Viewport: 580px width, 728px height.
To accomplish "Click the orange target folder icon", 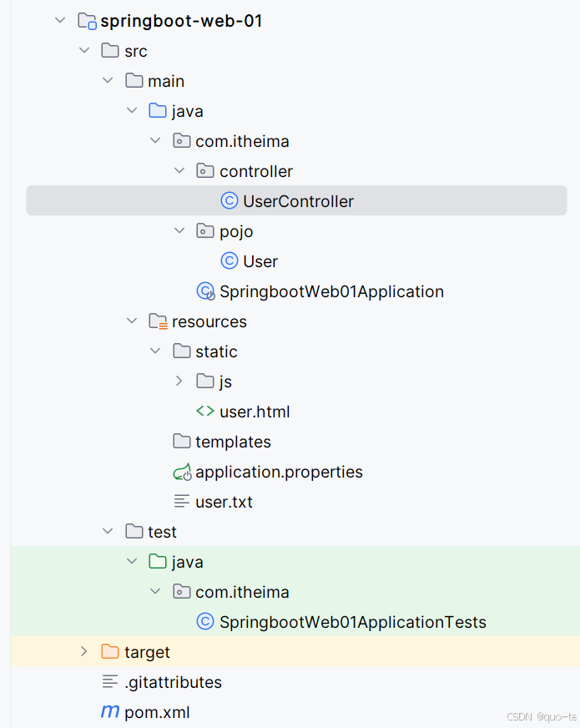I will coord(110,652).
